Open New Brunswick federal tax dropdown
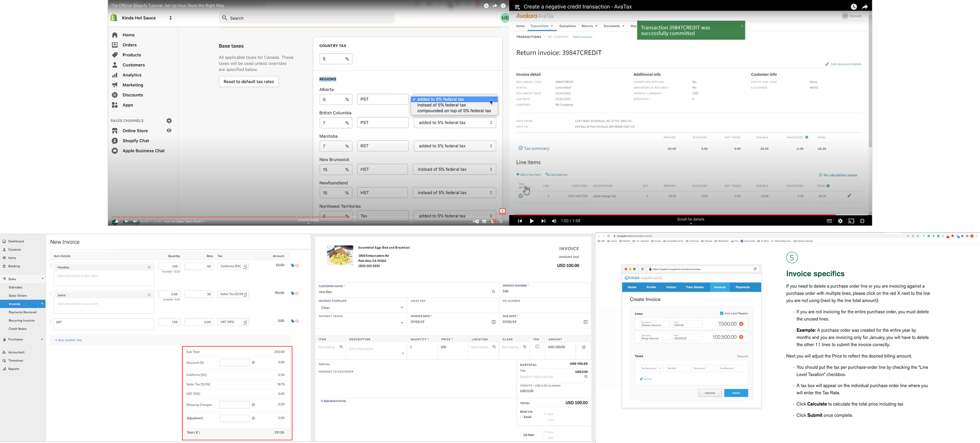The height and width of the screenshot is (443, 980). coord(455,169)
